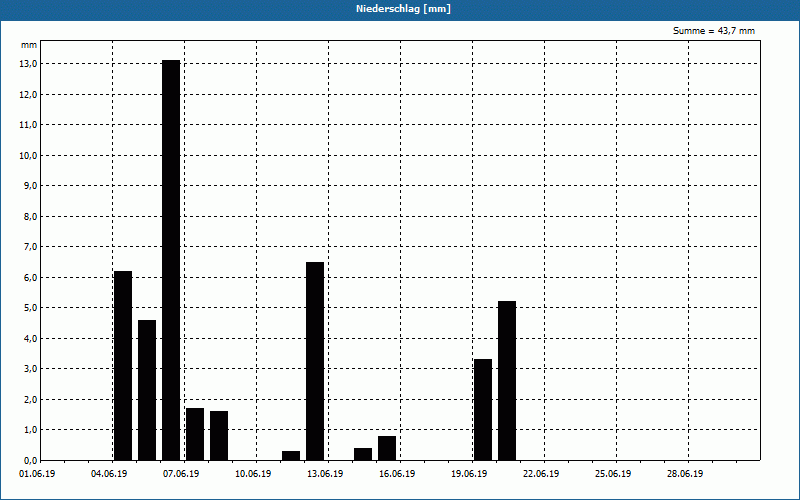The width and height of the screenshot is (800, 500).
Task: Click the 0,8 mm bar just before 16.06.19
Action: click(387, 448)
